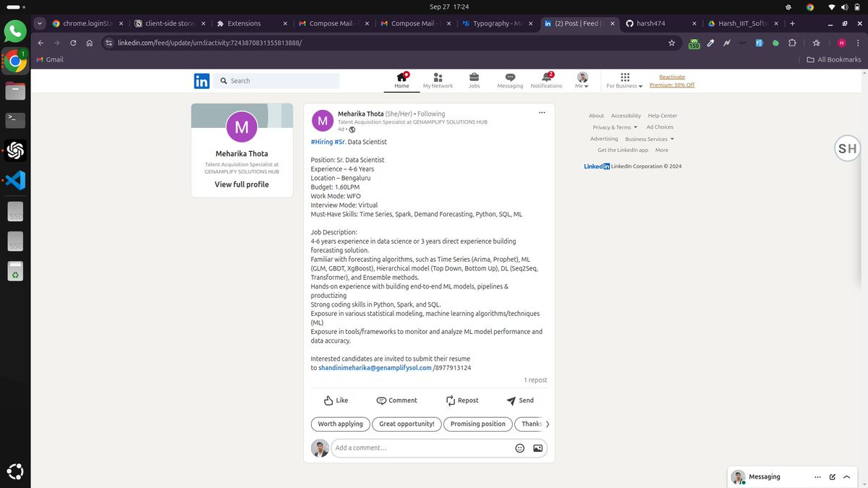Bookmark this page with star icon
868x488 pixels.
point(672,43)
